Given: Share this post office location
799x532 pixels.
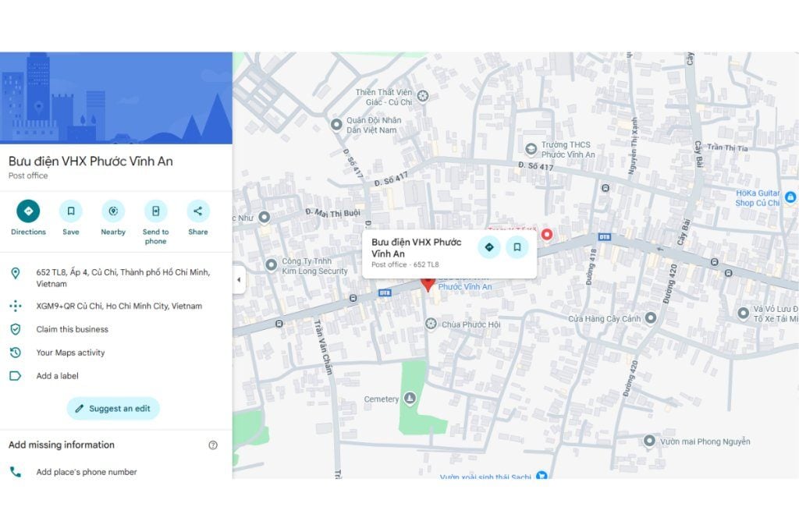Looking at the screenshot, I should coord(198,211).
